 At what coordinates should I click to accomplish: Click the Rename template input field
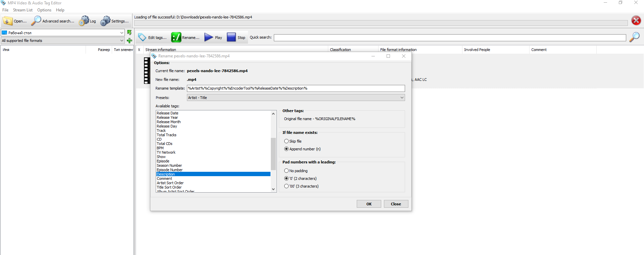pyautogui.click(x=296, y=88)
